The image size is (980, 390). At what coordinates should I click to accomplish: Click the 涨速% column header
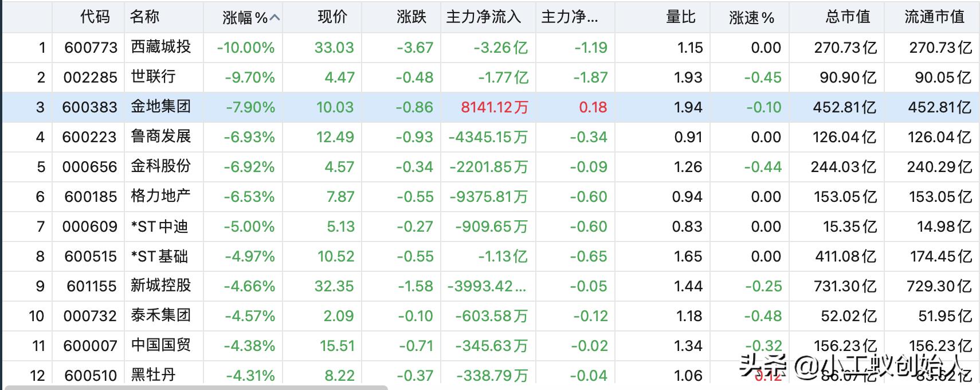coord(751,18)
